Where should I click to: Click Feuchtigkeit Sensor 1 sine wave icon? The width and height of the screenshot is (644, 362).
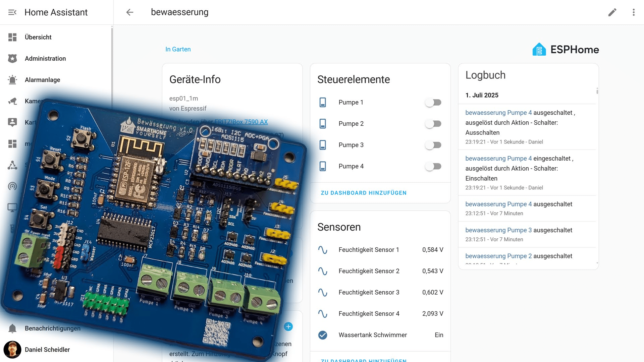(323, 250)
